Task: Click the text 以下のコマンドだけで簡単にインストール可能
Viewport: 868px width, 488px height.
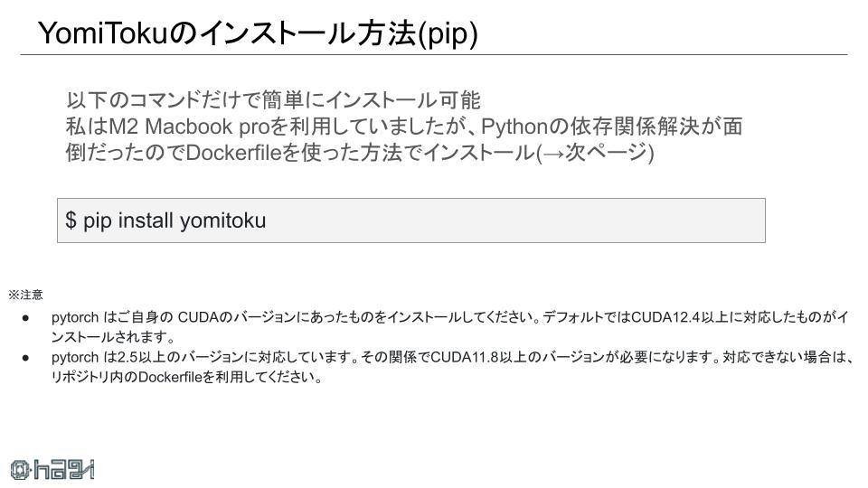Action: pyautogui.click(x=273, y=100)
